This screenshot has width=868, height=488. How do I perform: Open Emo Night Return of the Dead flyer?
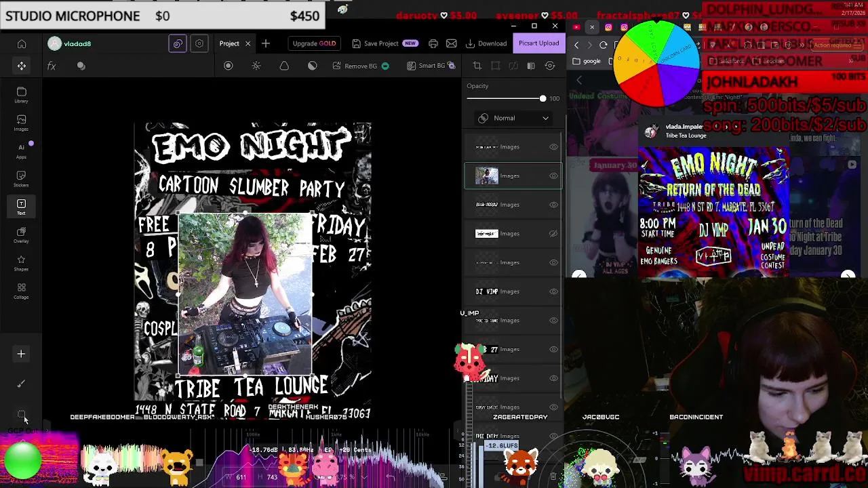(x=713, y=213)
